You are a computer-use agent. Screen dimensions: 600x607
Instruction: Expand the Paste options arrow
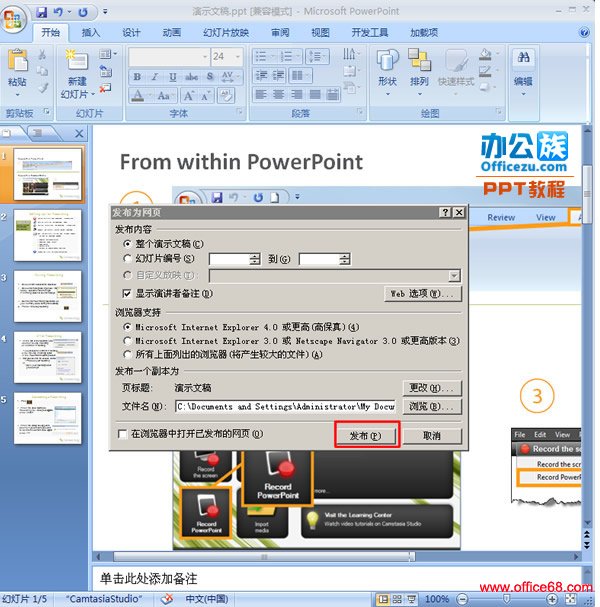pyautogui.click(x=17, y=94)
